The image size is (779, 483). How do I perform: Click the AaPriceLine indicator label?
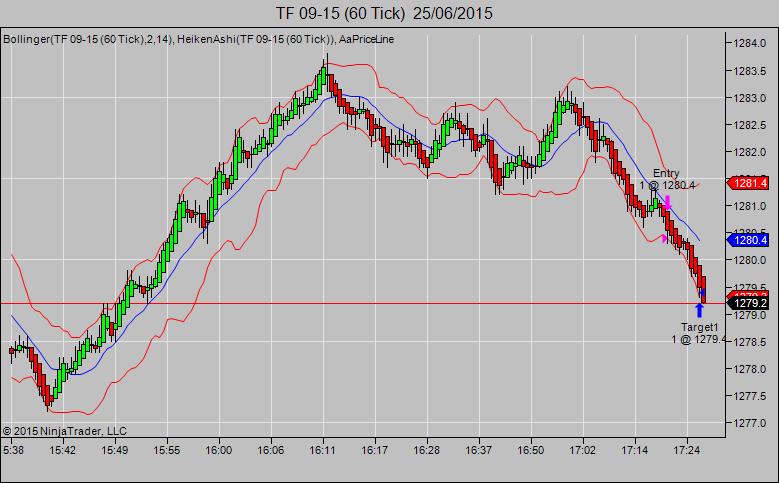(367, 39)
